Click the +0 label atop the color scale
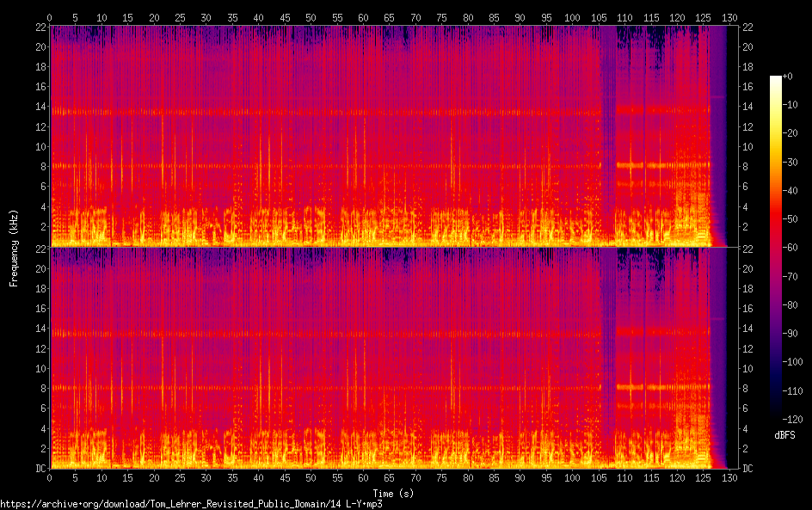The height and width of the screenshot is (510, 812). click(786, 77)
